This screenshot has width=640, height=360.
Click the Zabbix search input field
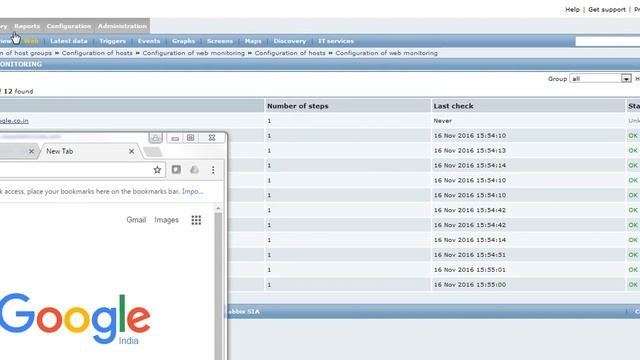coord(607,41)
